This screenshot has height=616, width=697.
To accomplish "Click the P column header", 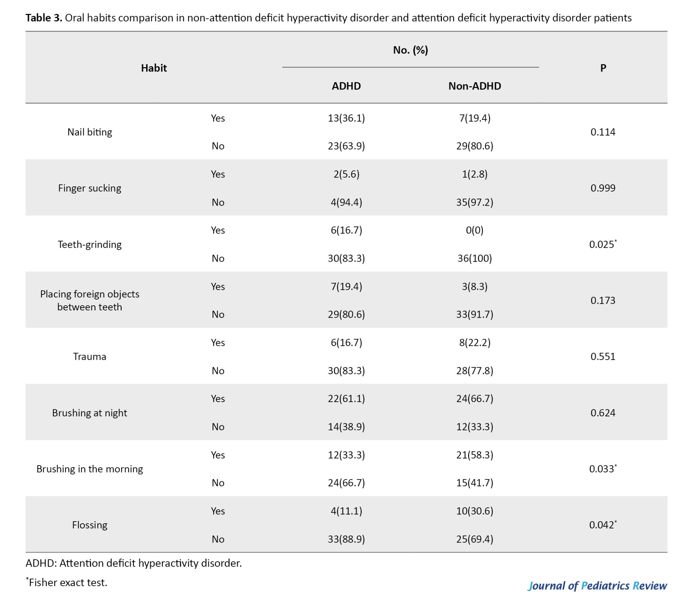I will (603, 68).
